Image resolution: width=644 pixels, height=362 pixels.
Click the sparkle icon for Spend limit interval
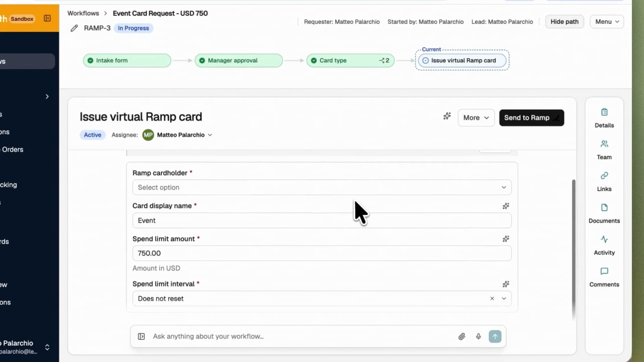point(506,284)
